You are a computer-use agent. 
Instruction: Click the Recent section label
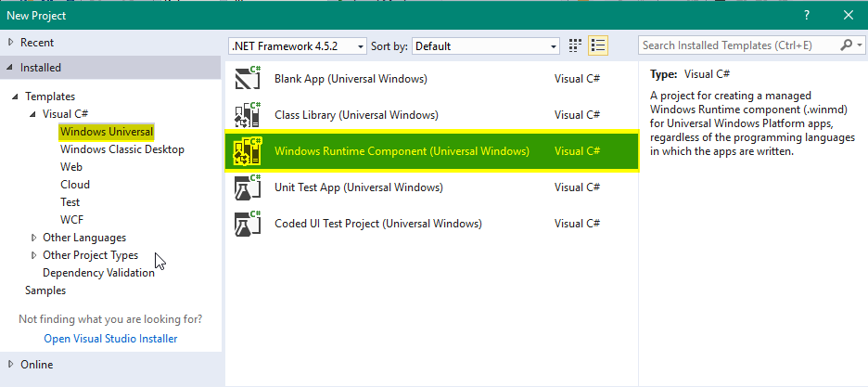pyautogui.click(x=37, y=42)
